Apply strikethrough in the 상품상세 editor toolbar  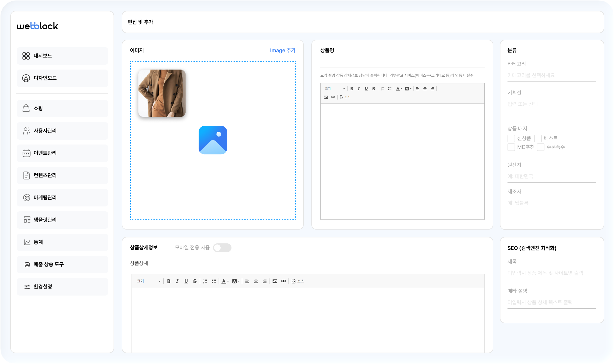[x=195, y=281]
